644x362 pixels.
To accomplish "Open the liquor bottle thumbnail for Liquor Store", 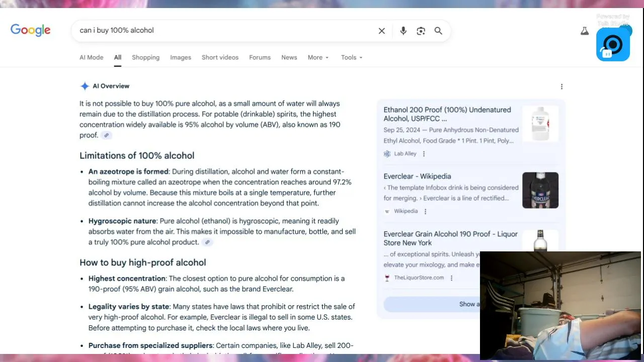I will (x=540, y=240).
